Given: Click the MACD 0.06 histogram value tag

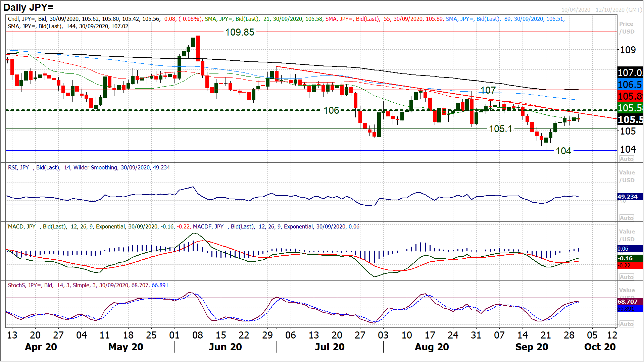Looking at the screenshot, I should point(630,249).
